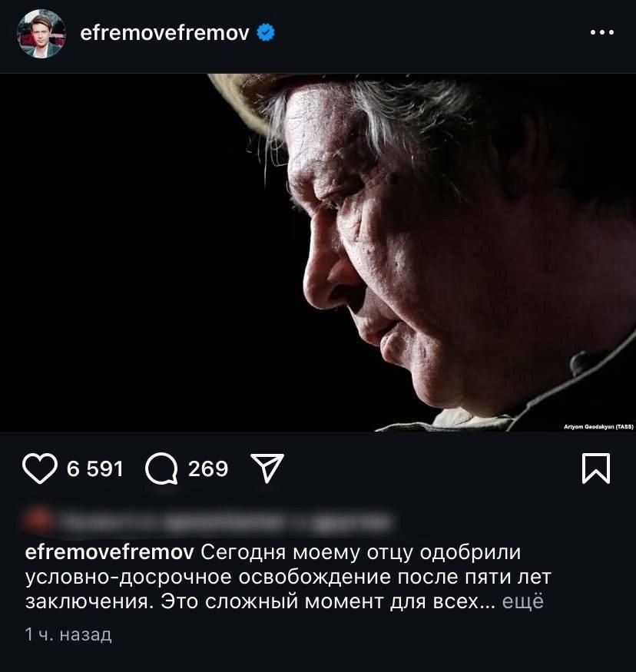The image size is (636, 672).
Task: Click the blue verified badge
Action: (266, 32)
